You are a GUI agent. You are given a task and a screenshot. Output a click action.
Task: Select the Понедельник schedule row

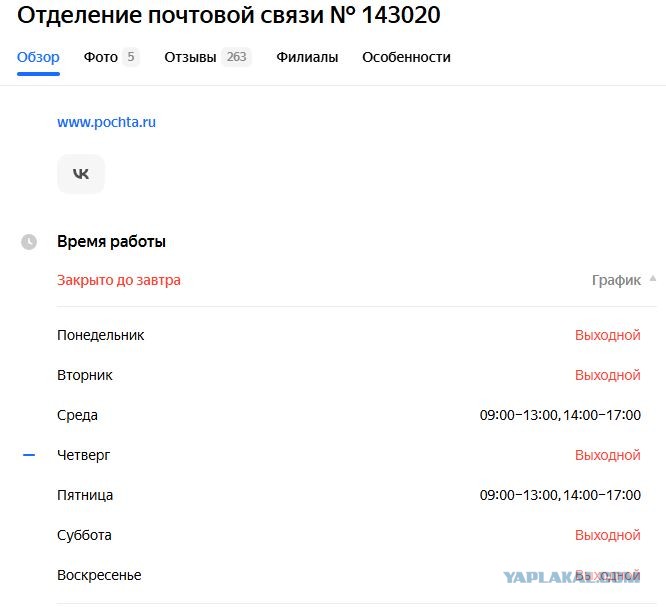[x=349, y=335]
